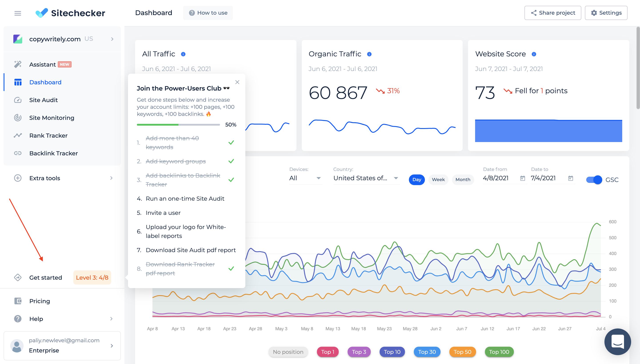Click the Get started arrow icon

pos(18,277)
